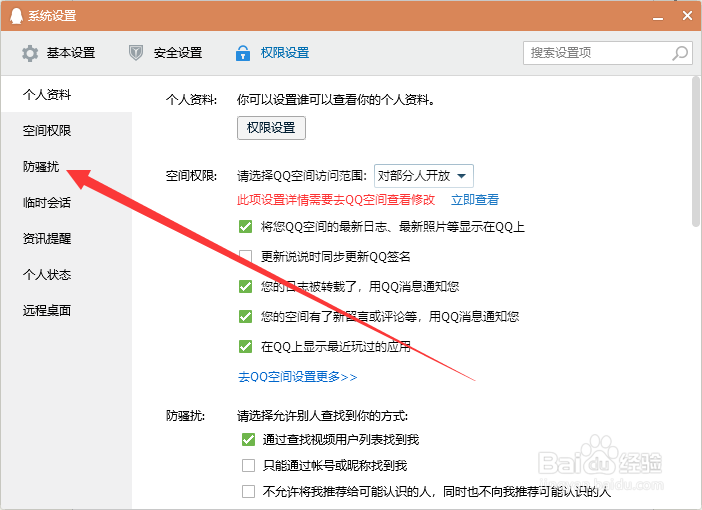Screen dimensions: 702x510
Task: Uncheck 您的日志被转载了，用QQ消息通知您
Action: point(245,287)
